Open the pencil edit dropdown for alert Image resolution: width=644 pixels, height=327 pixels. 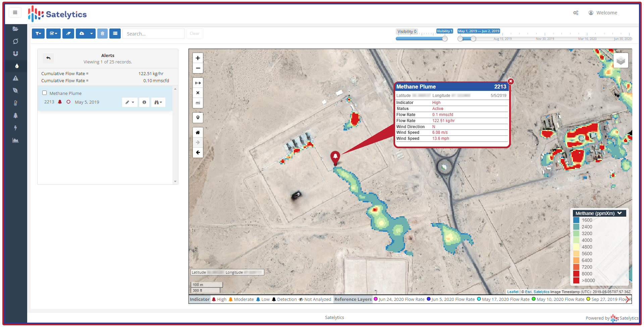[130, 102]
